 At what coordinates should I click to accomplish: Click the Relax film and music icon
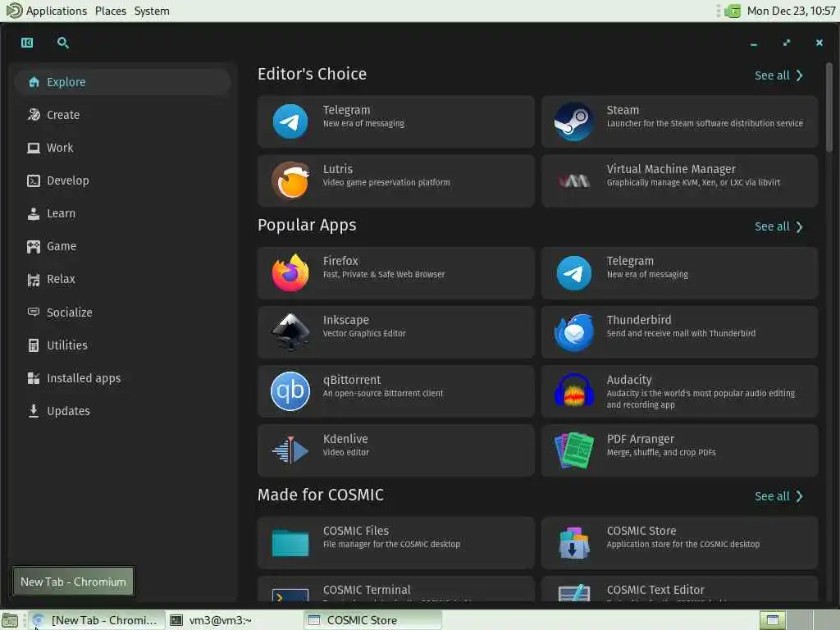[33, 280]
